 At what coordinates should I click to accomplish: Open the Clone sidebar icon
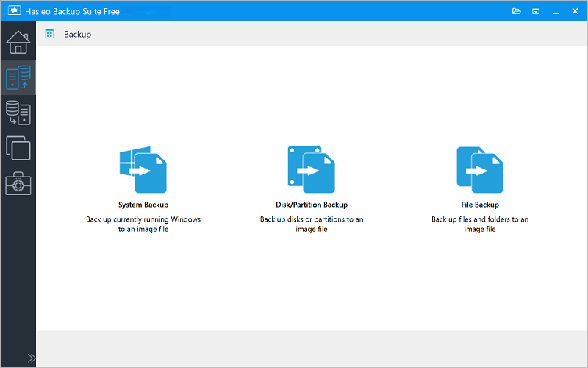click(x=18, y=148)
